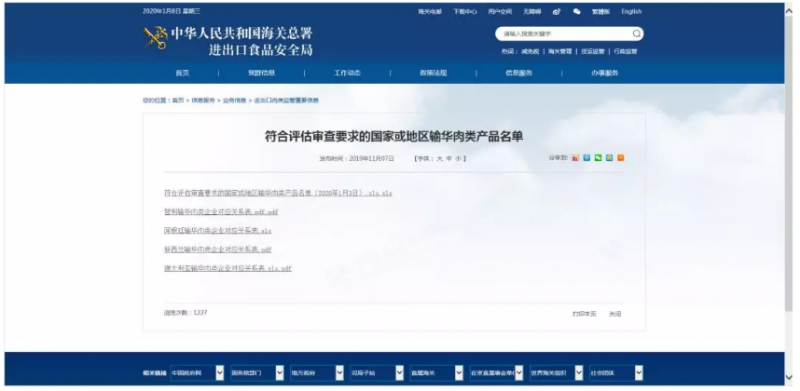Click the date text 2020年1月8日
This screenshot has width=800, height=391.
tap(161, 11)
